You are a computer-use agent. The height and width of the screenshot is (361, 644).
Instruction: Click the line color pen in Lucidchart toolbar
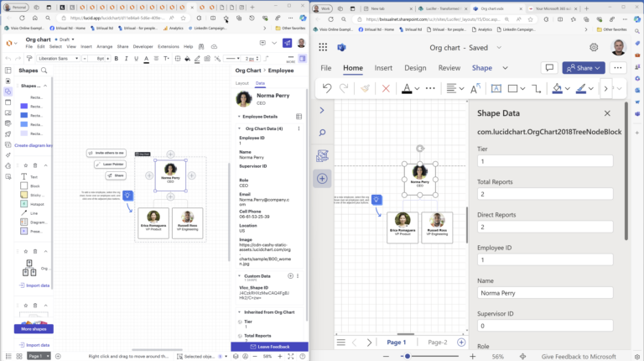(197, 59)
